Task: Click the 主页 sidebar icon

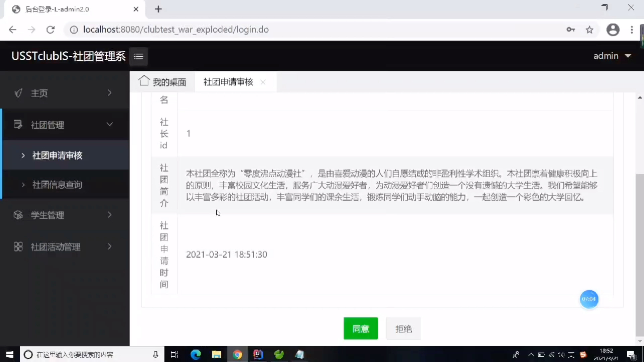Action: (18, 93)
